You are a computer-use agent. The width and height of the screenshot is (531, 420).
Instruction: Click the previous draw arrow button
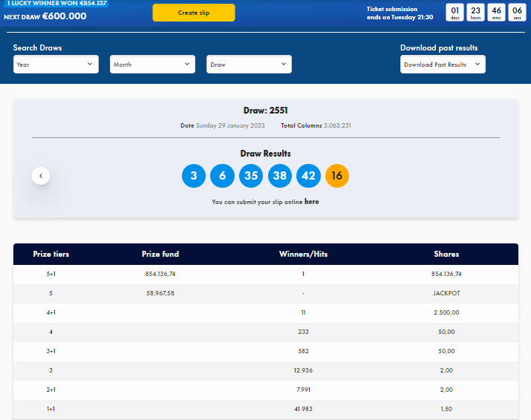[x=41, y=176]
